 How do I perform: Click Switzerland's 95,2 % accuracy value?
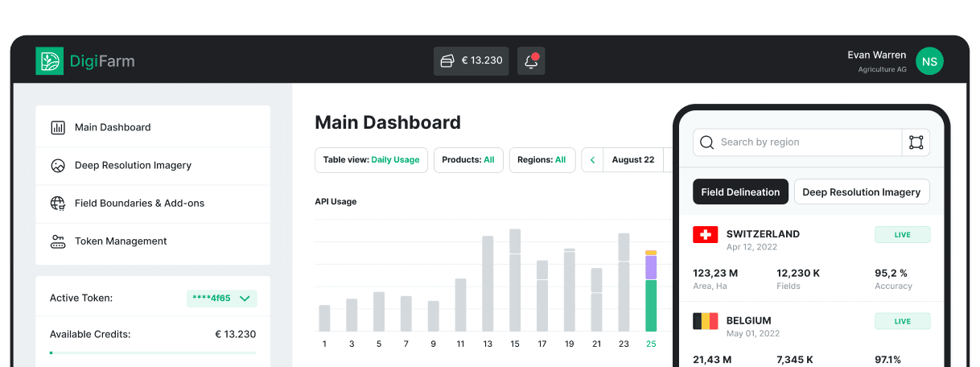[x=891, y=273]
